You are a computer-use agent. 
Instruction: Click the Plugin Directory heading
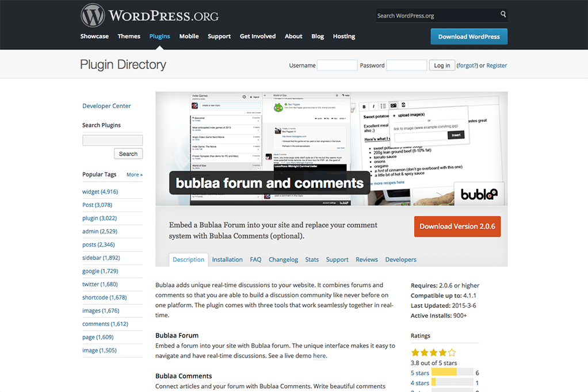[x=123, y=64]
